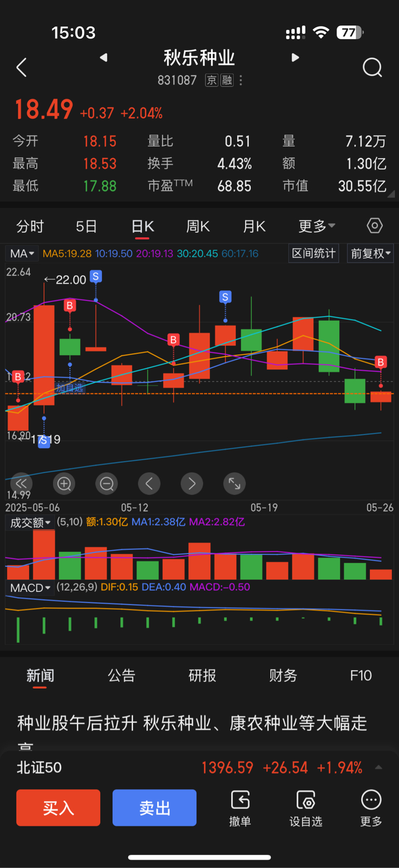This screenshot has width=399, height=868.
Task: Tap the S marker near 22.00
Action: point(96,277)
